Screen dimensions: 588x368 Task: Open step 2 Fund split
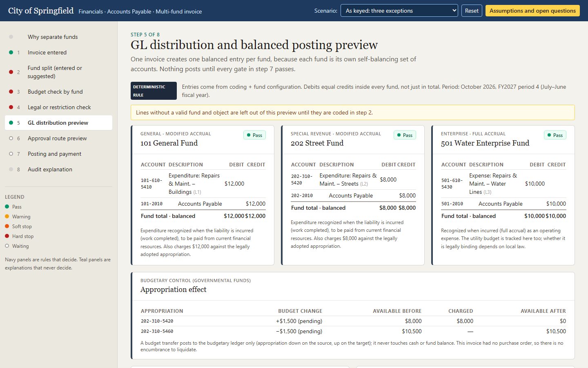click(x=58, y=72)
